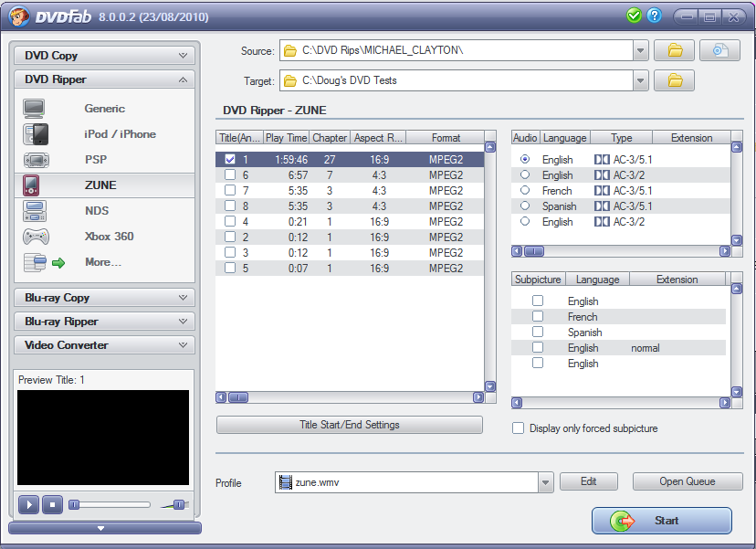
Task: Expand the Blu-ray Copy section
Action: pos(104,298)
